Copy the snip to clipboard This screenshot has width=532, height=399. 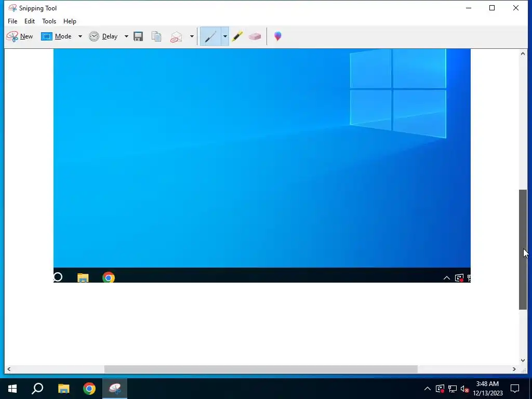[156, 36]
